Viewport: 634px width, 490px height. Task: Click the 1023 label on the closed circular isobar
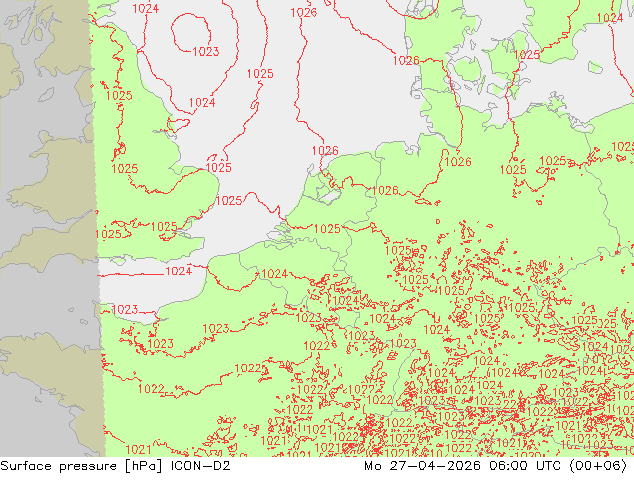(x=205, y=52)
